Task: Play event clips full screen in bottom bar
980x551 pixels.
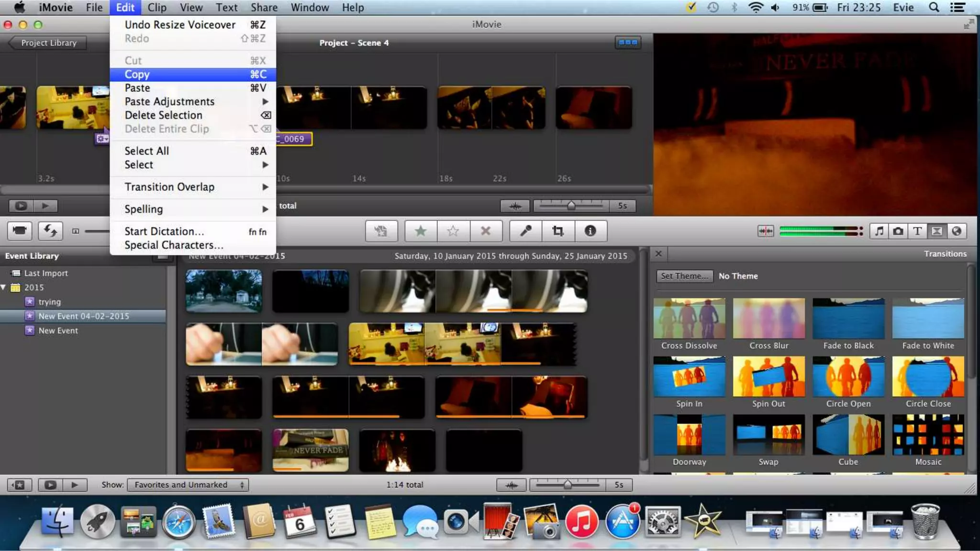Action: [50, 485]
